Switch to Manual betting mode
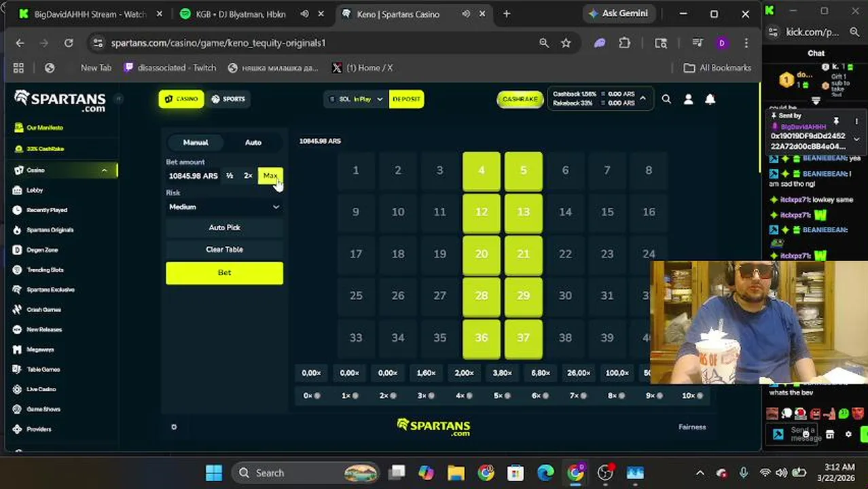 (196, 142)
